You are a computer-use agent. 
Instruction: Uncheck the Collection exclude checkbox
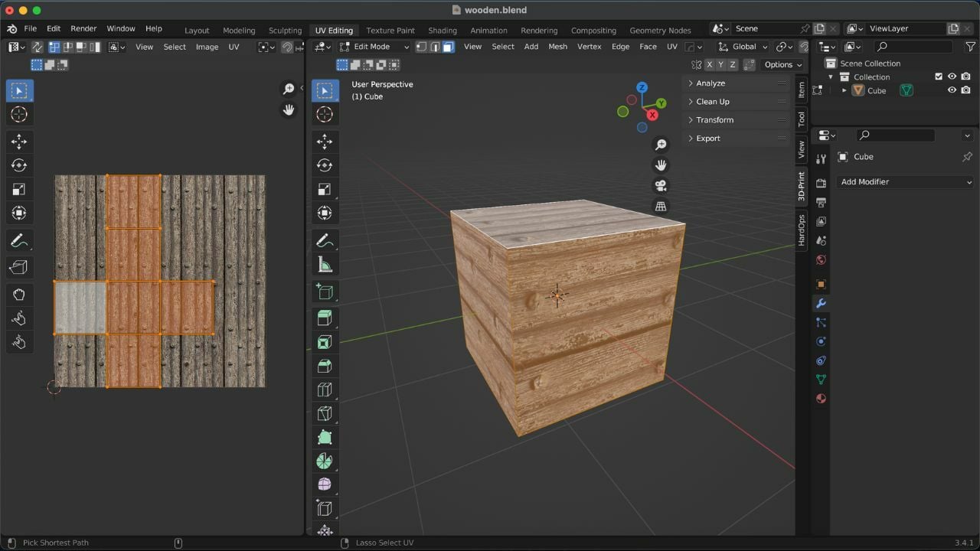click(939, 77)
